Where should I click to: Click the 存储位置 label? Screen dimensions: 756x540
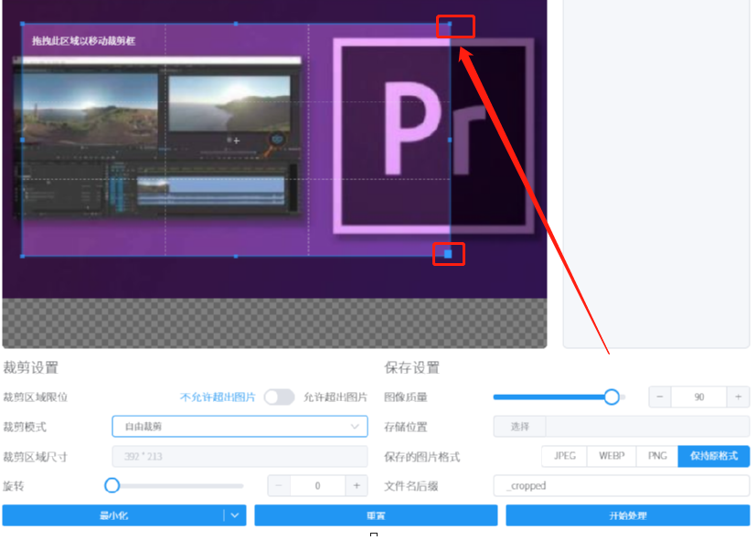[x=406, y=427]
